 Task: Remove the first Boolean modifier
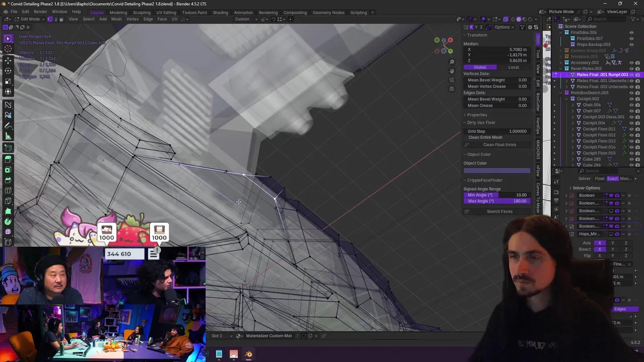tap(629, 196)
